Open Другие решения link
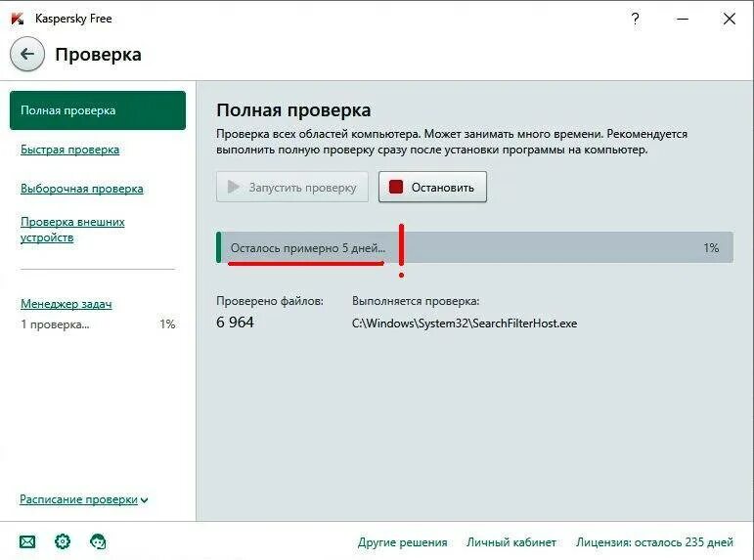Screen dimensions: 754x560 pos(402,542)
